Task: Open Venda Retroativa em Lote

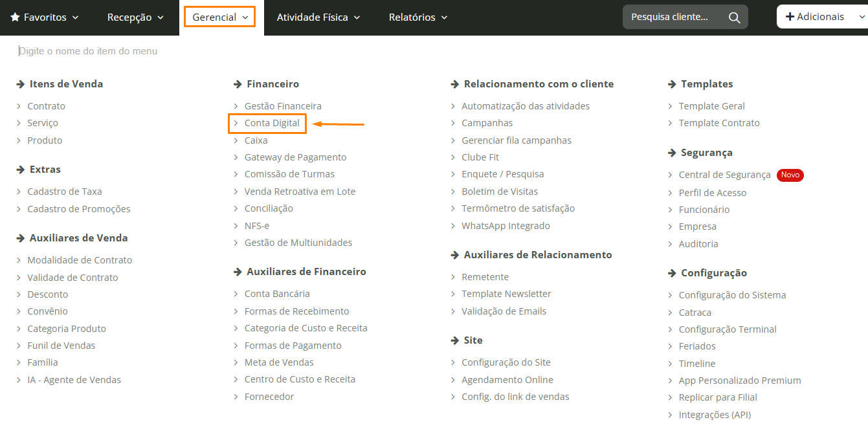Action: (x=300, y=192)
